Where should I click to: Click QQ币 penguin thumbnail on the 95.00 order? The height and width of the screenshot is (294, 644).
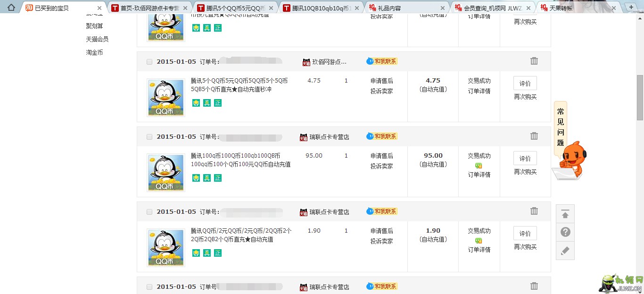(165, 173)
